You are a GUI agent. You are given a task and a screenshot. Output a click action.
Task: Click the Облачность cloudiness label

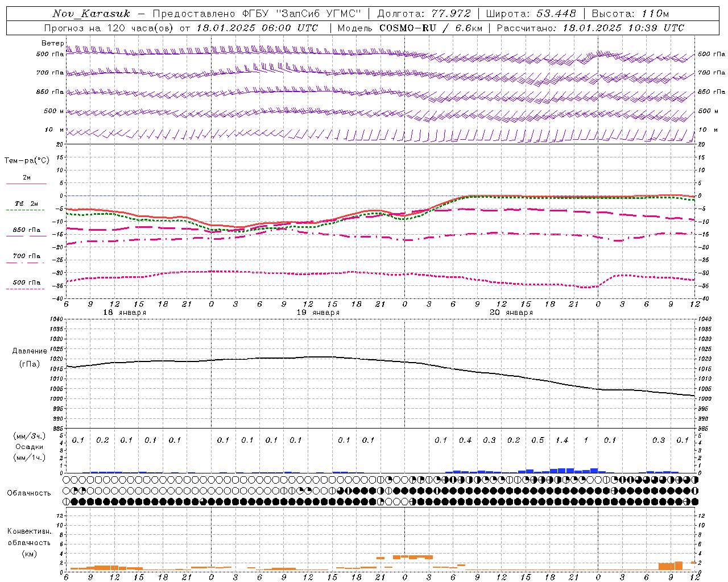tap(29, 493)
